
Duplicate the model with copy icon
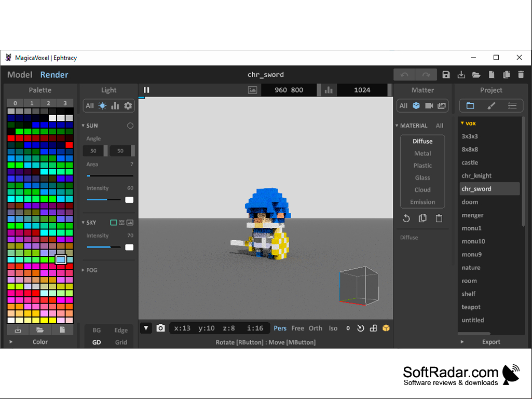pos(506,75)
